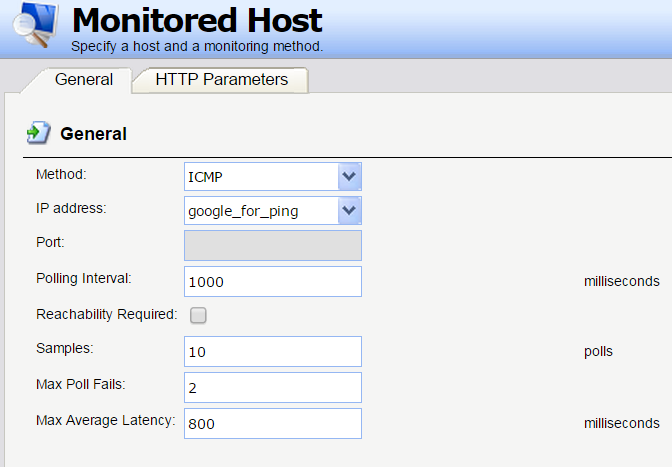This screenshot has height=467, width=672.
Task: Click the General section icon
Action: (x=38, y=133)
